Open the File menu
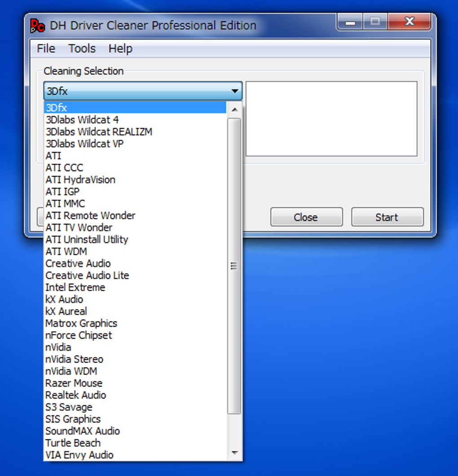This screenshot has height=476, width=458. (x=46, y=49)
